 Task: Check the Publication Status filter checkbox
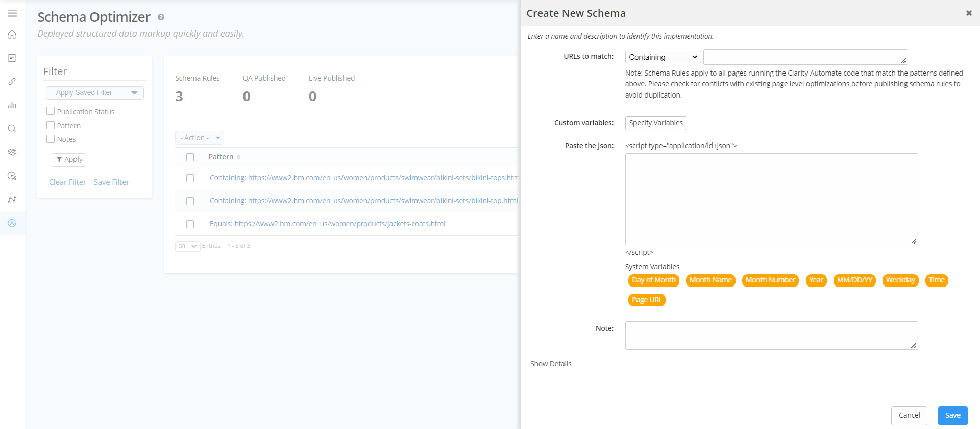click(x=51, y=111)
